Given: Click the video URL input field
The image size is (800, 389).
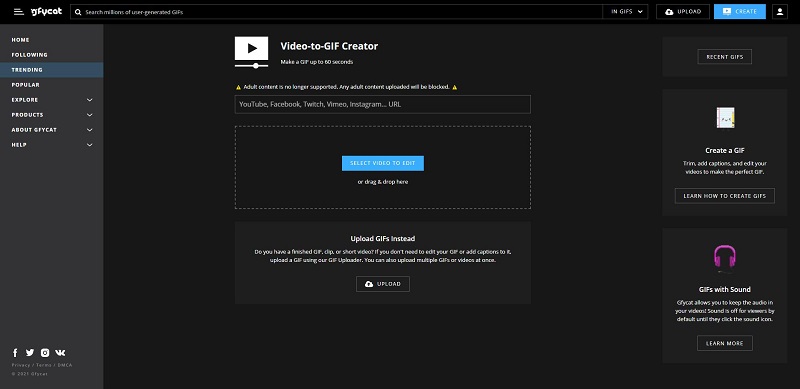Looking at the screenshot, I should pyautogui.click(x=383, y=104).
